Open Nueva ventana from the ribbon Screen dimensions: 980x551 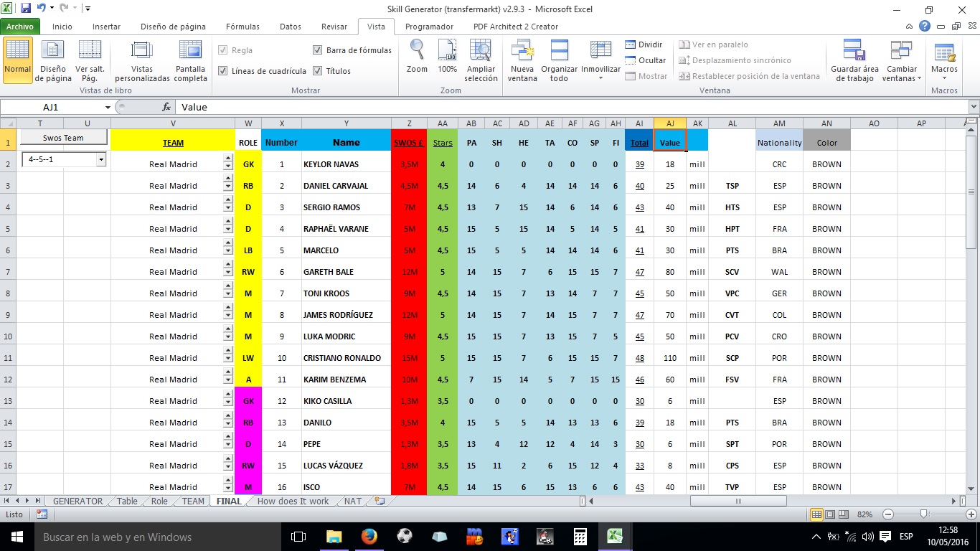point(522,52)
